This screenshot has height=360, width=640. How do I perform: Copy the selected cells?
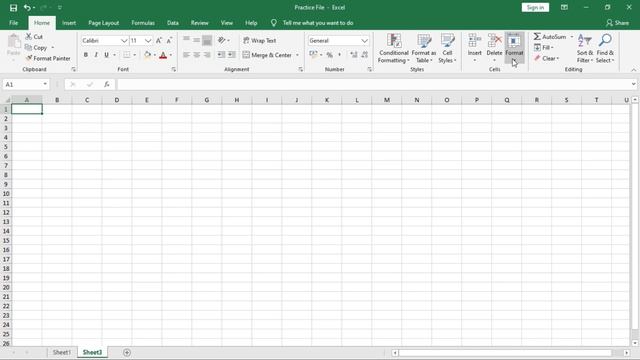coord(36,48)
